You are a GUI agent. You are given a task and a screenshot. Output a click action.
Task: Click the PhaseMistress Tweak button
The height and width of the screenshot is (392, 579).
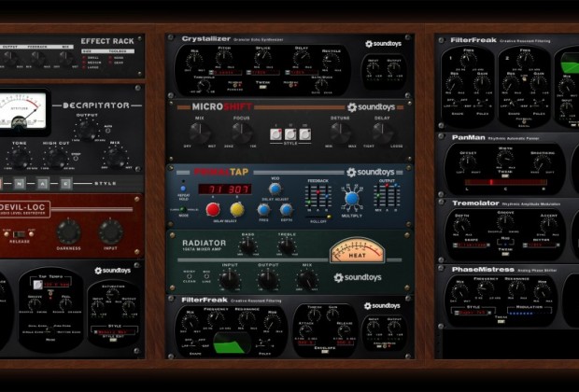[x=501, y=321]
